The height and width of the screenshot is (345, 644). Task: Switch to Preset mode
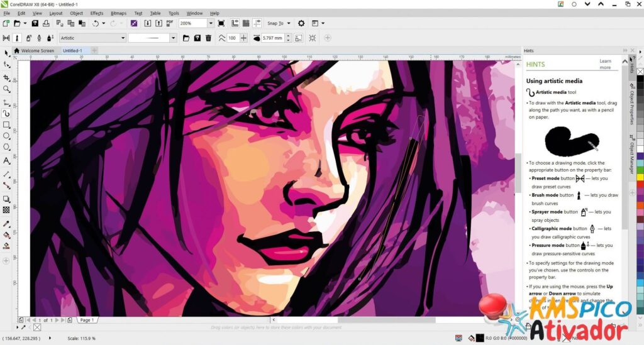click(x=6, y=38)
